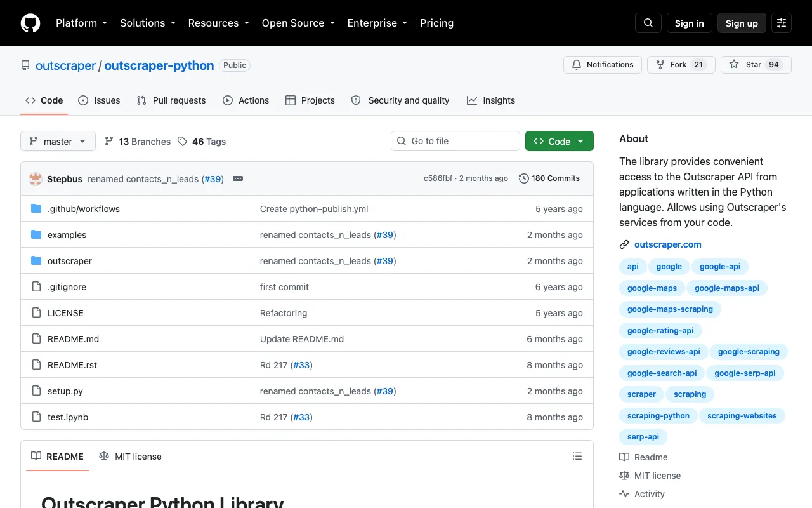Open the search magnifier button
The width and height of the screenshot is (812, 508).
(x=648, y=23)
